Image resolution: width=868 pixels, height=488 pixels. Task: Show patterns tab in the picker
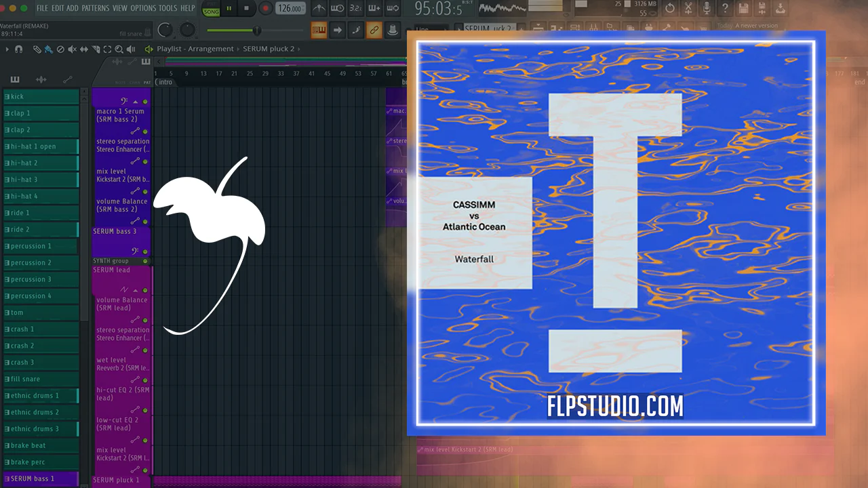15,79
